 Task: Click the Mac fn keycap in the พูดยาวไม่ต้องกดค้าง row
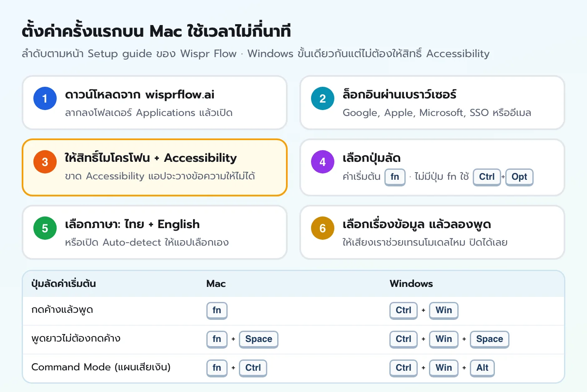tap(217, 339)
